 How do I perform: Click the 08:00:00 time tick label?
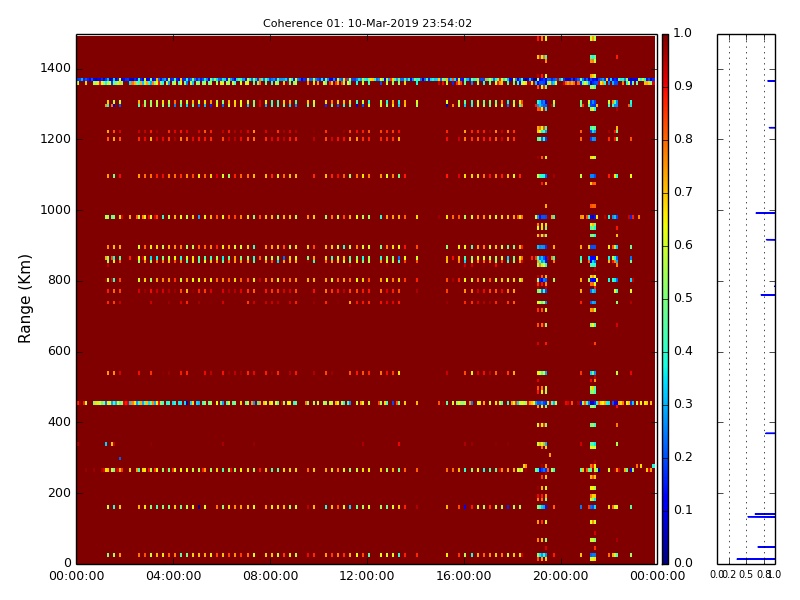coord(270,576)
